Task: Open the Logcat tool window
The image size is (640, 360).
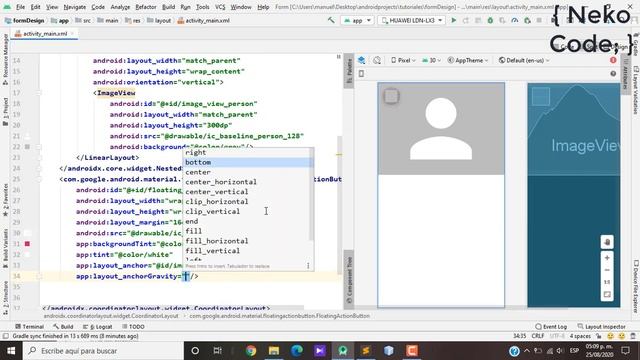Action: coord(98,327)
